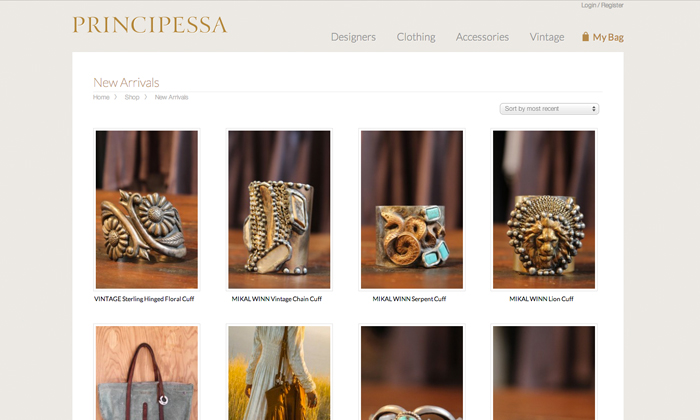
Task: Go to Accessories section
Action: 482,37
